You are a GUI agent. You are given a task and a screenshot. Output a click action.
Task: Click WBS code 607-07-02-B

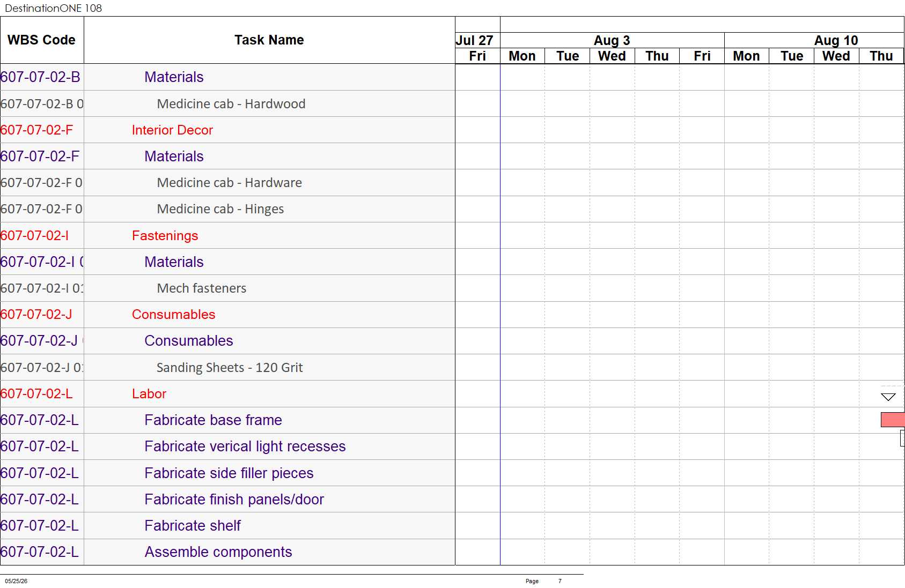point(41,77)
